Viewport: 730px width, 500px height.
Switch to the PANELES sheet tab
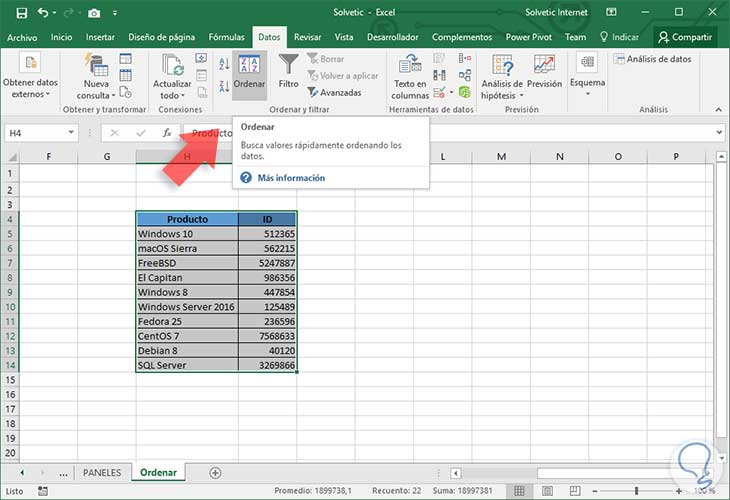(102, 473)
